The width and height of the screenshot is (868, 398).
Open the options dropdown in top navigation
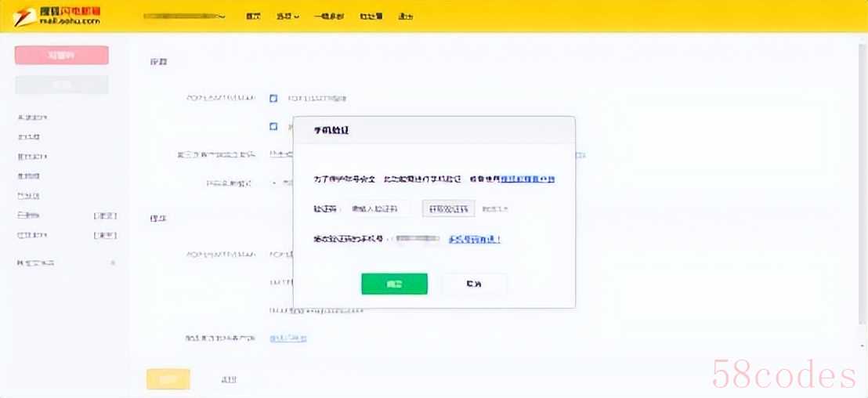point(288,16)
